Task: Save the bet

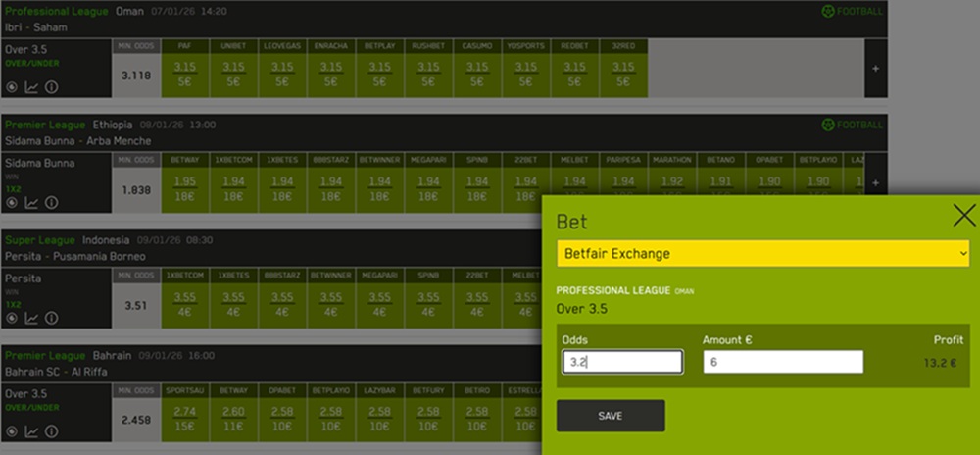Action: pyautogui.click(x=611, y=416)
